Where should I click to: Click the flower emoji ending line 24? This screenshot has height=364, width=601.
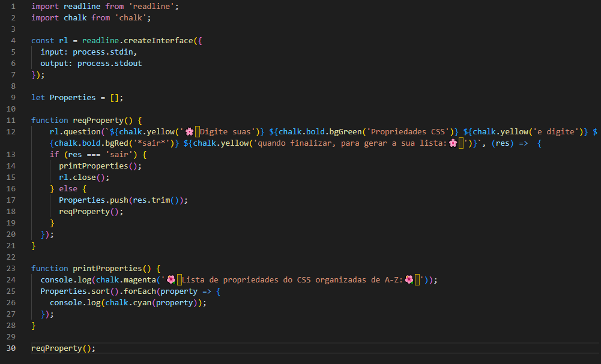(x=409, y=279)
